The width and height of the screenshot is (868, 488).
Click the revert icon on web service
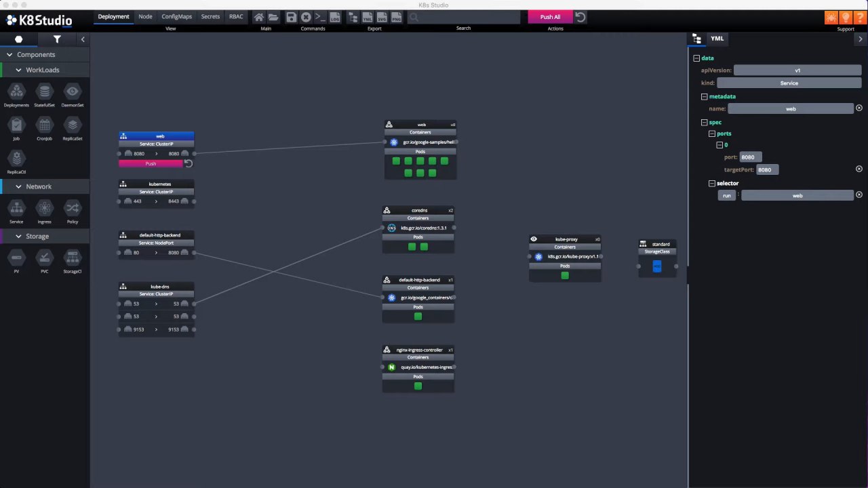coord(189,163)
